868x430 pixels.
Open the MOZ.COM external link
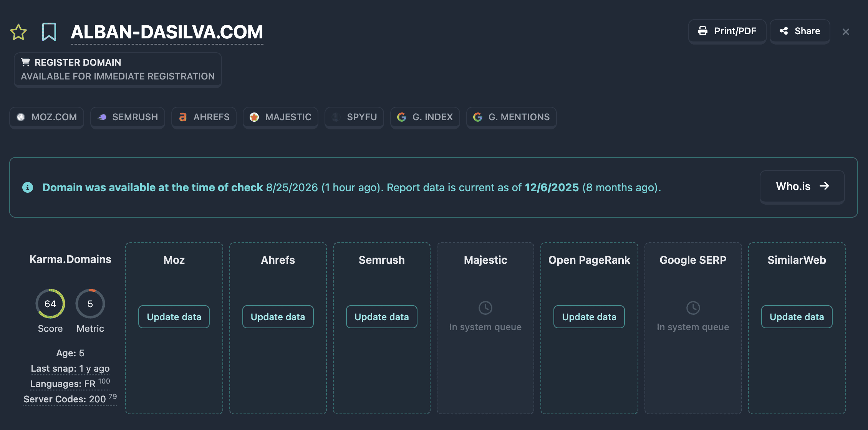(x=47, y=117)
